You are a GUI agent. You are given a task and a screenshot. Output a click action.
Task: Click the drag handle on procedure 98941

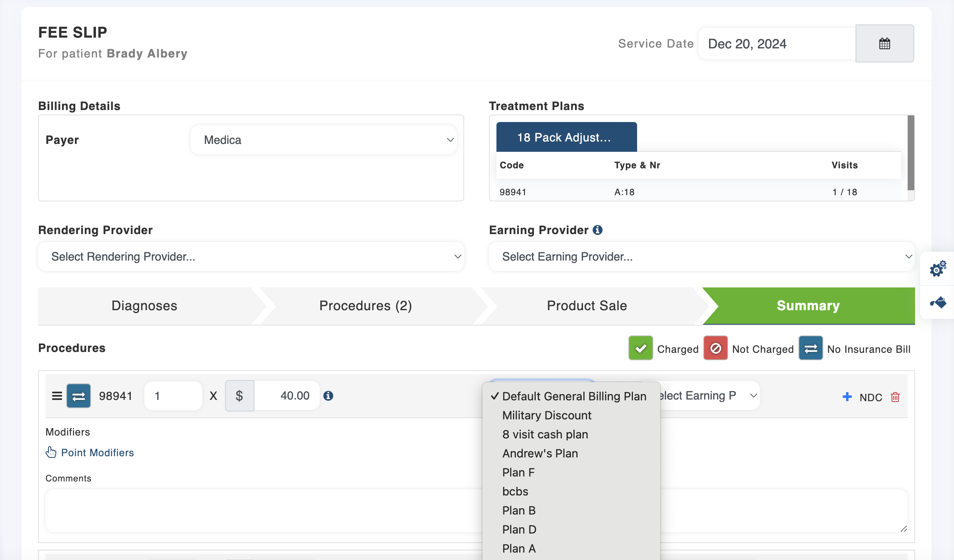[57, 396]
